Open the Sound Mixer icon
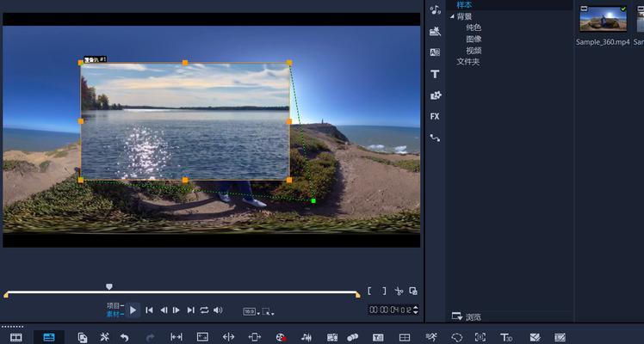 (x=307, y=337)
